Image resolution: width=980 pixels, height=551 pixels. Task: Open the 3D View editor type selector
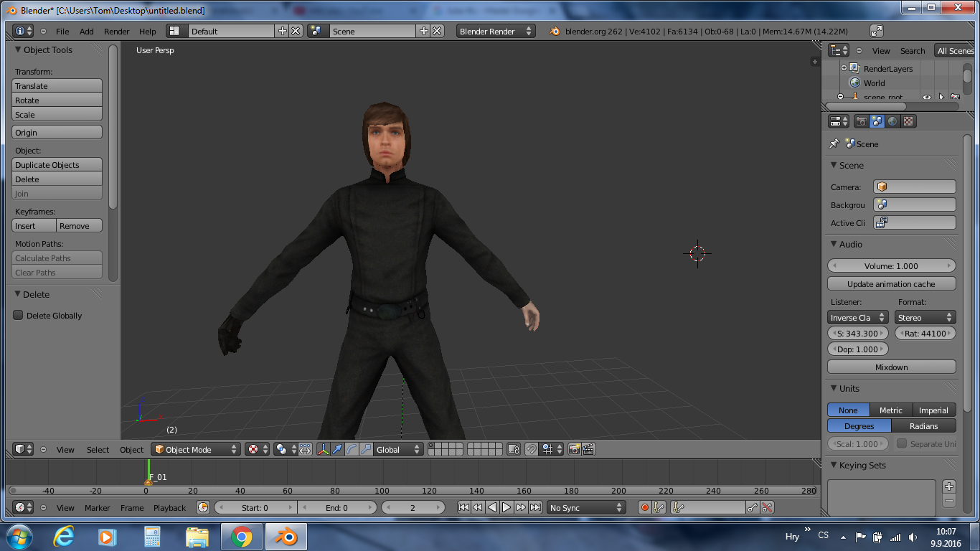(x=24, y=449)
